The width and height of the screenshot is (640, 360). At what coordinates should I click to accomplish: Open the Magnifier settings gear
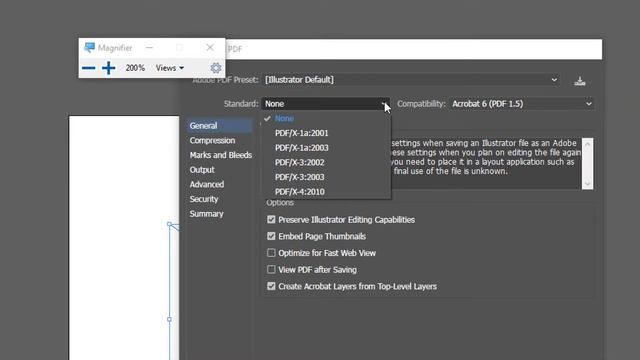[216, 68]
